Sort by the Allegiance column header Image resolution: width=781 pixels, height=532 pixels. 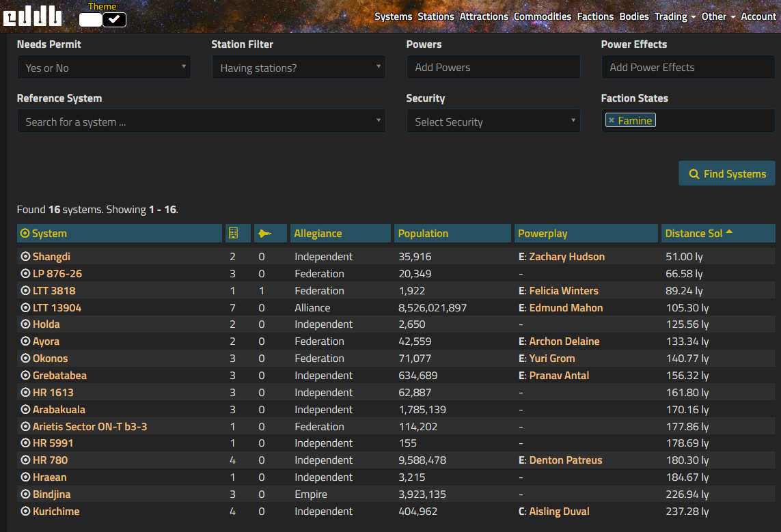point(341,234)
